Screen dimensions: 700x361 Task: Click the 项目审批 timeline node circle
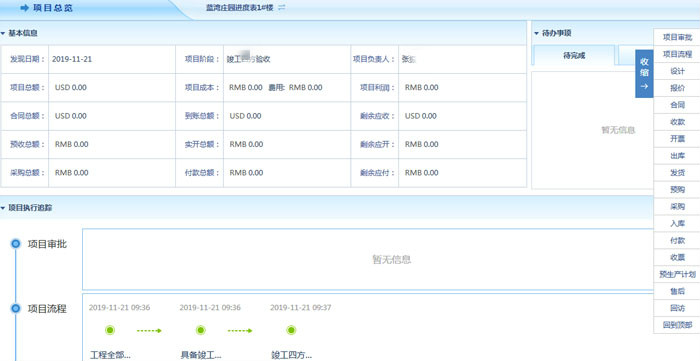(x=16, y=244)
